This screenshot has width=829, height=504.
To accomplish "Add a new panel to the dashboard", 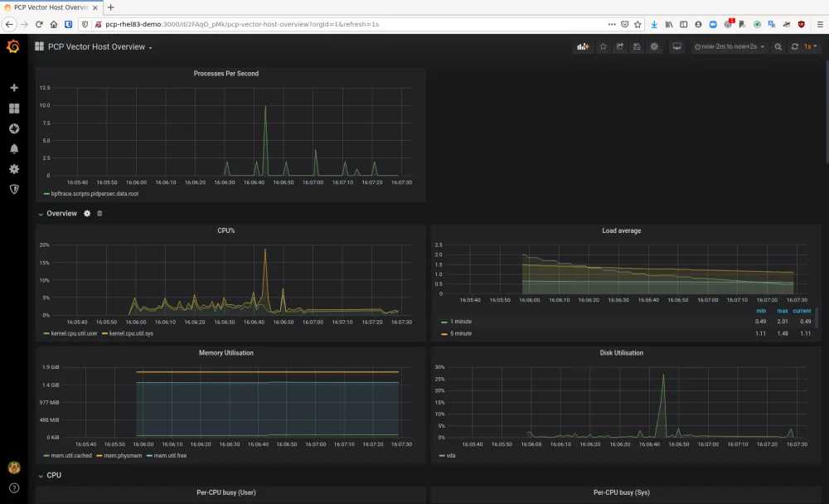I will [583, 47].
